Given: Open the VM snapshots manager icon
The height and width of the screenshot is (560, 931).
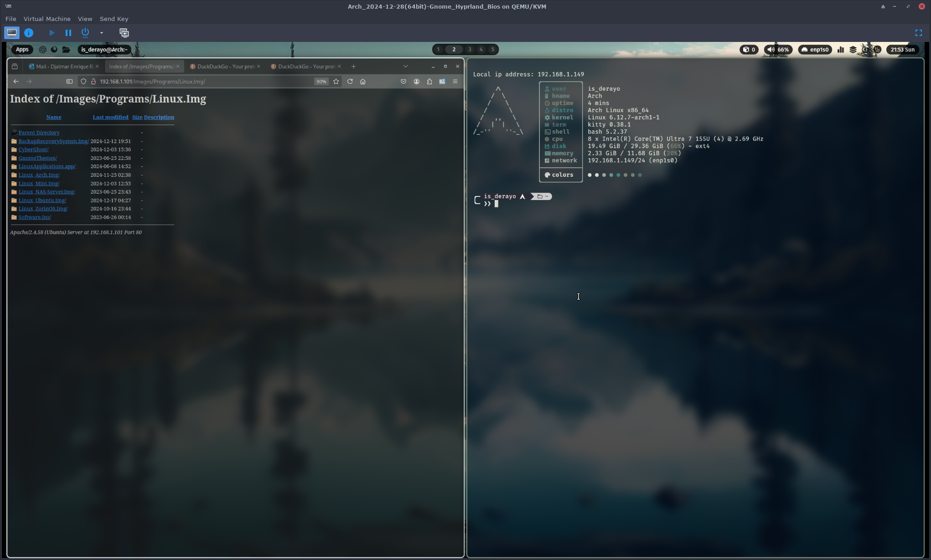Looking at the screenshot, I should coord(124,33).
